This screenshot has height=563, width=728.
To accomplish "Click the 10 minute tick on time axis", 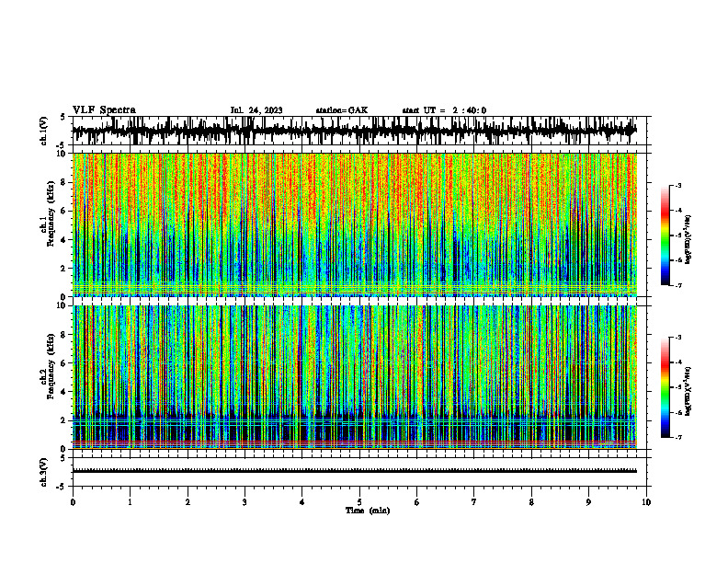I will click(x=646, y=502).
